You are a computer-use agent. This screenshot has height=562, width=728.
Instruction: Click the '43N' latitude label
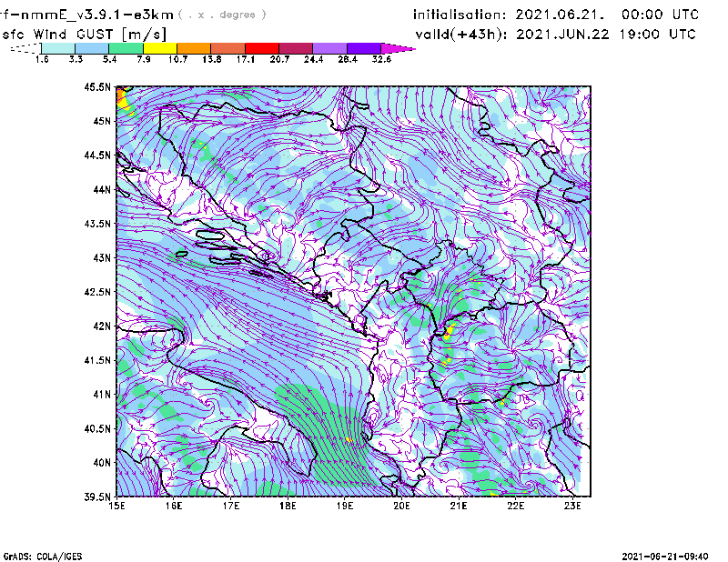click(x=102, y=257)
